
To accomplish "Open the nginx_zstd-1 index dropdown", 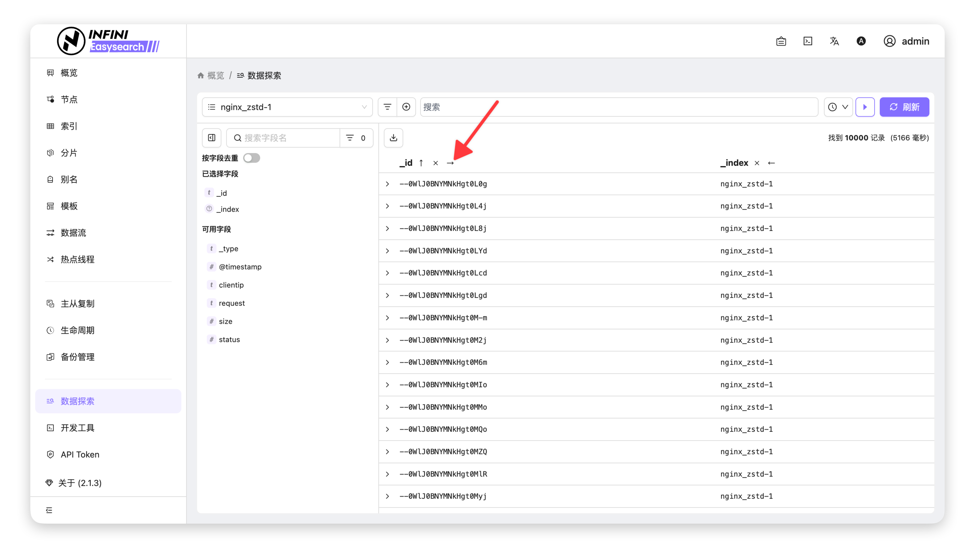I will click(x=287, y=107).
